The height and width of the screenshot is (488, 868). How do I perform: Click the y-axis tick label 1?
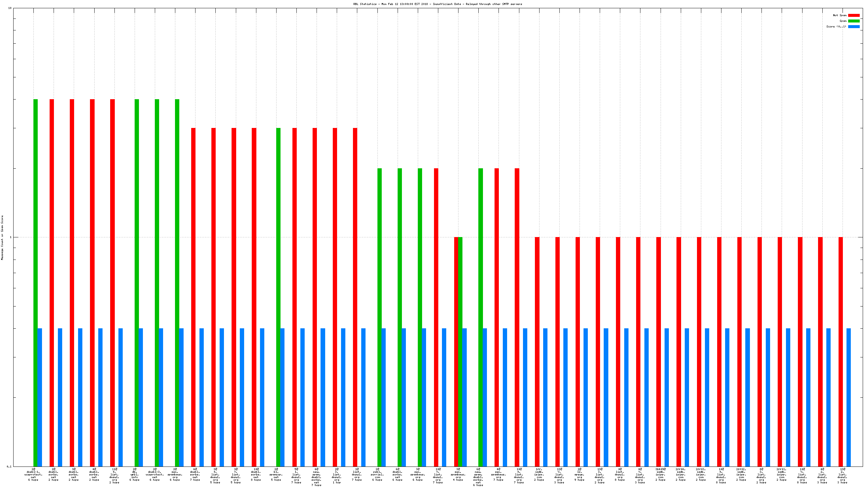pyautogui.click(x=10, y=237)
